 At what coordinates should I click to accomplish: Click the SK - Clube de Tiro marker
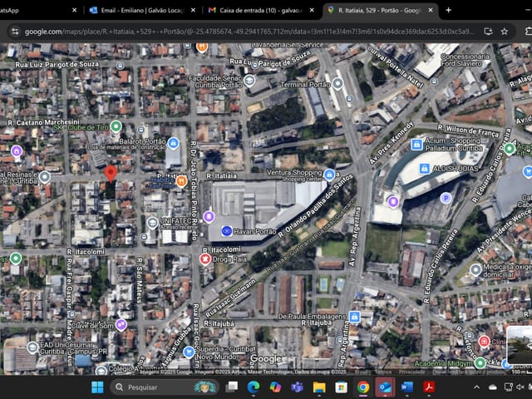click(x=116, y=126)
